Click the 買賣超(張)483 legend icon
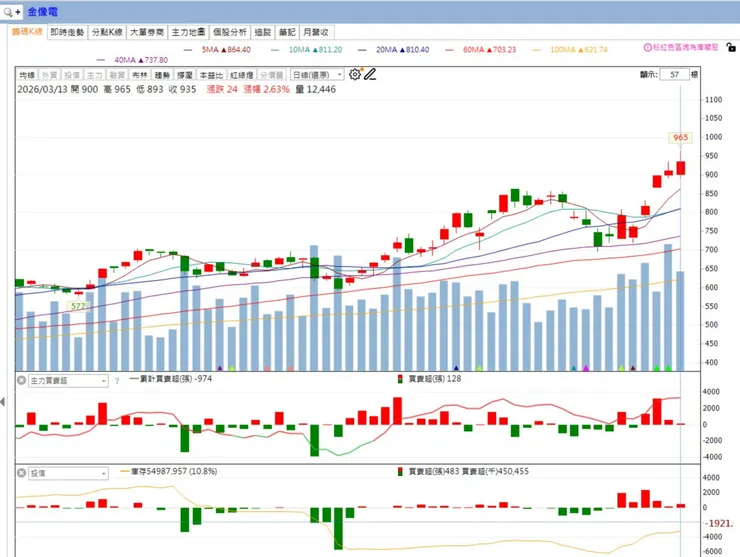 coord(400,472)
